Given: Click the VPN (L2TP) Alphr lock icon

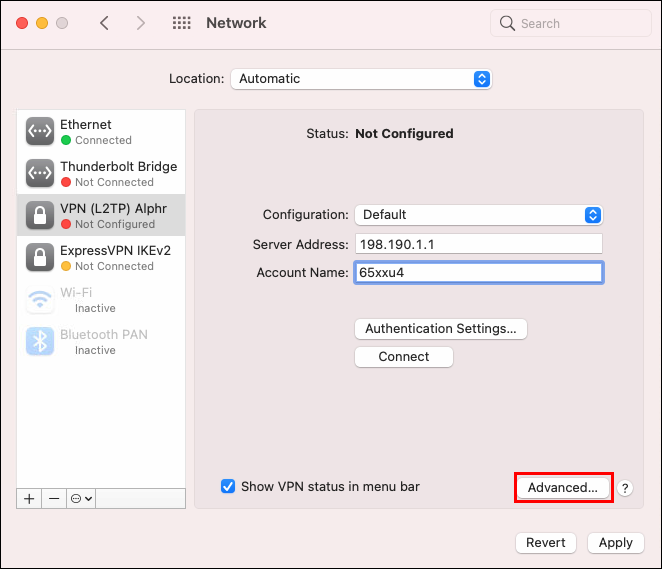Looking at the screenshot, I should pyautogui.click(x=40, y=215).
